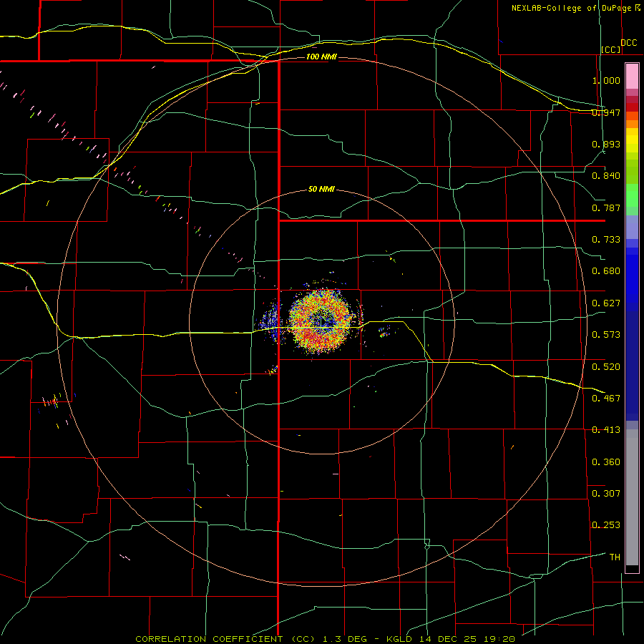
Task: Click the 0.307 value on the color scale
Action: click(606, 494)
